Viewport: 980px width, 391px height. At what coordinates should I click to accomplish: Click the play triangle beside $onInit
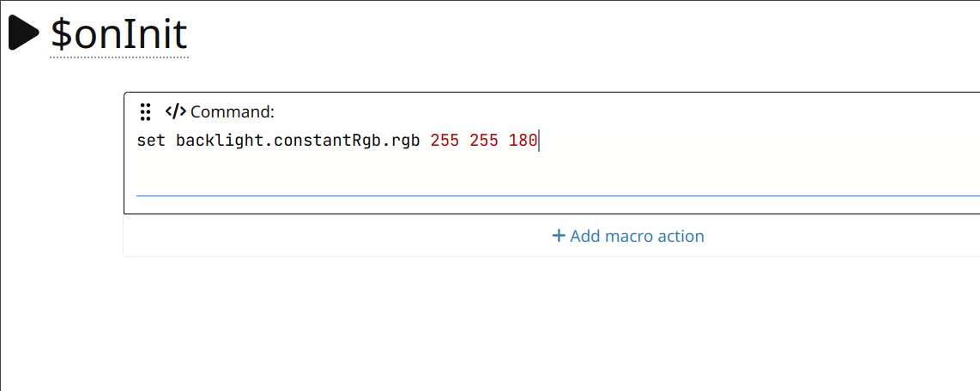coord(23,33)
